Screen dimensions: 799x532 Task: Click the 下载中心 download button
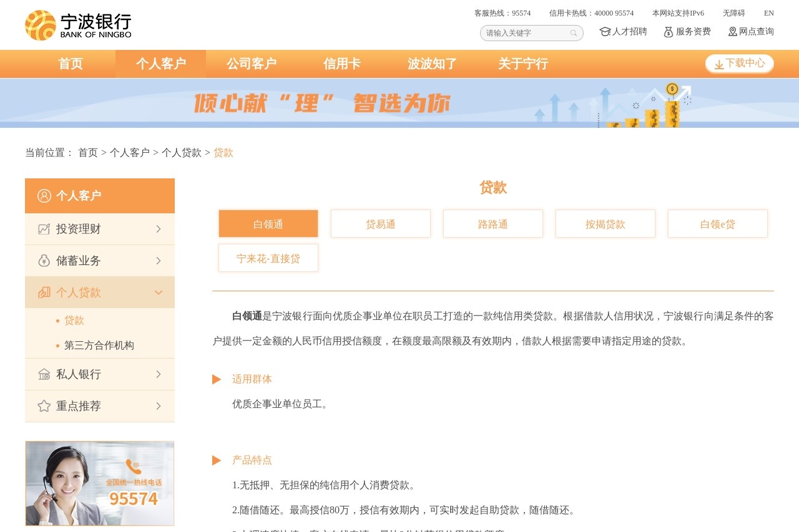pos(739,64)
